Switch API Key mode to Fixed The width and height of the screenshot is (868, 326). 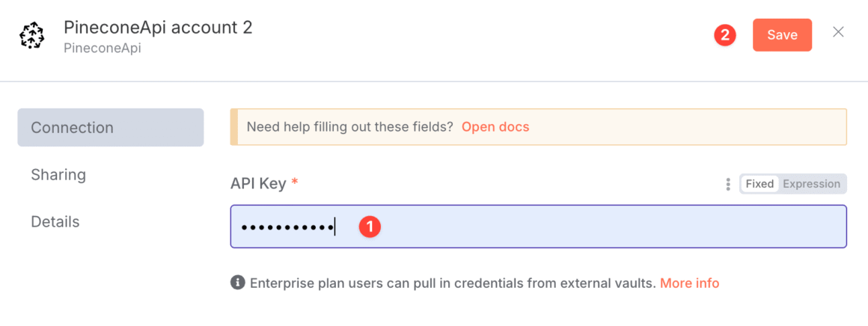coord(759,184)
